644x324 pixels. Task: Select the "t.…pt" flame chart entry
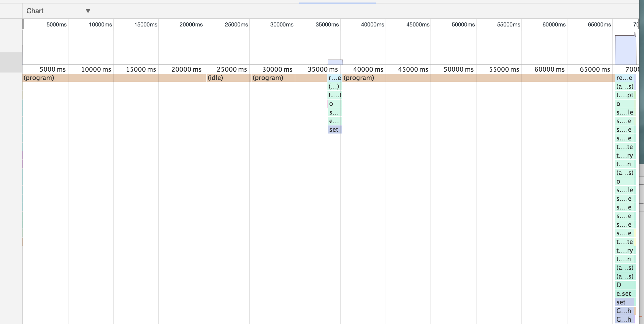tap(625, 95)
